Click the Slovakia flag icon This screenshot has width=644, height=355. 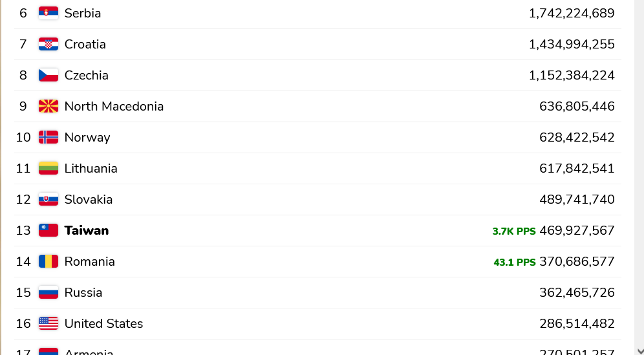pos(48,199)
